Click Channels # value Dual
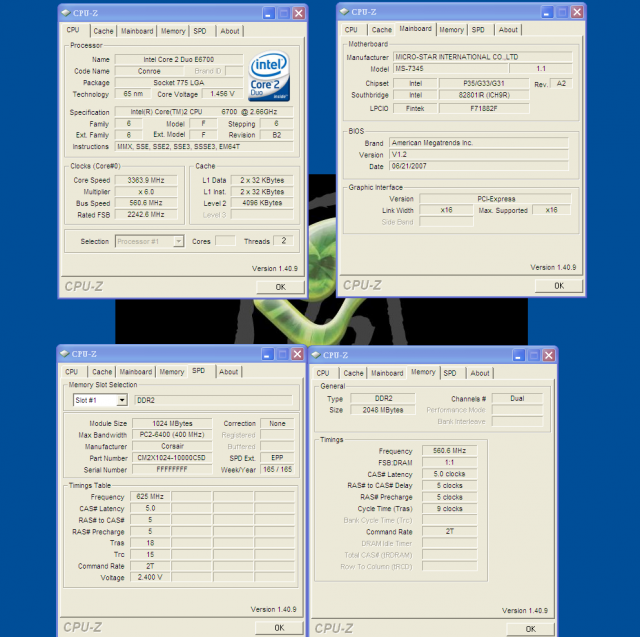This screenshot has width=640, height=637. click(517, 398)
